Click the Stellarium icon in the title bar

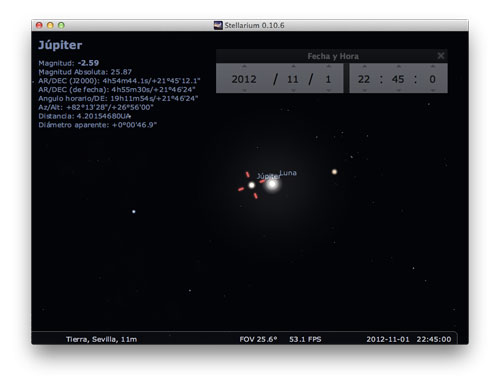coord(218,25)
